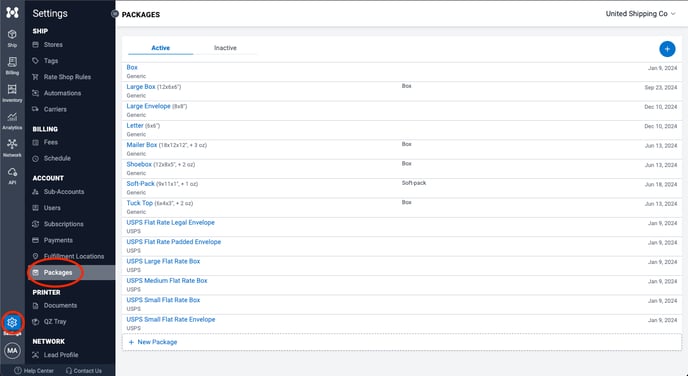Open Sub-Accounts settings
Image resolution: width=688 pixels, height=376 pixels.
(x=64, y=192)
